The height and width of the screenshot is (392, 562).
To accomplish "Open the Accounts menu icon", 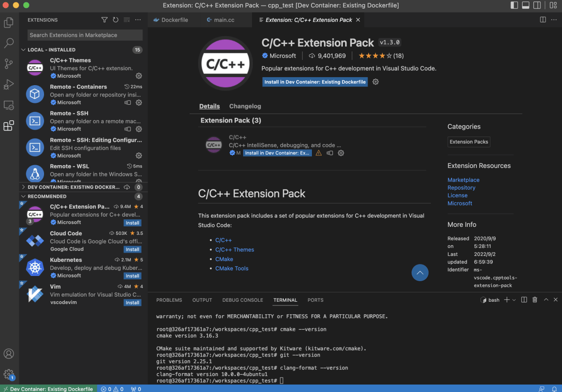I will (9, 354).
